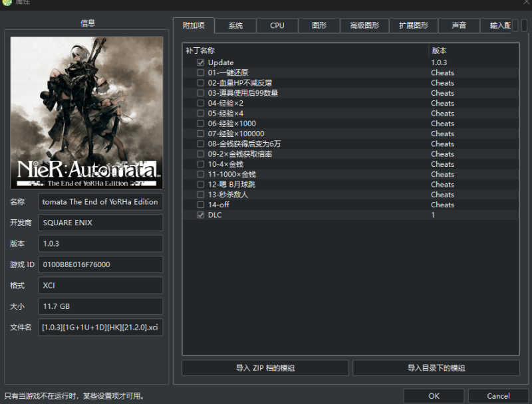Open the CPU tab
Image resolution: width=532 pixels, height=404 pixels.
point(277,25)
